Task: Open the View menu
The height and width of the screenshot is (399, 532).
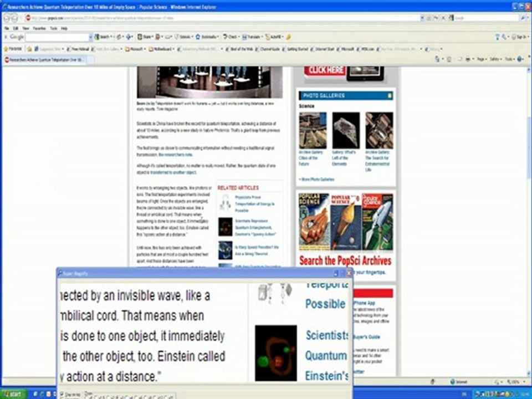Action: tap(26, 28)
